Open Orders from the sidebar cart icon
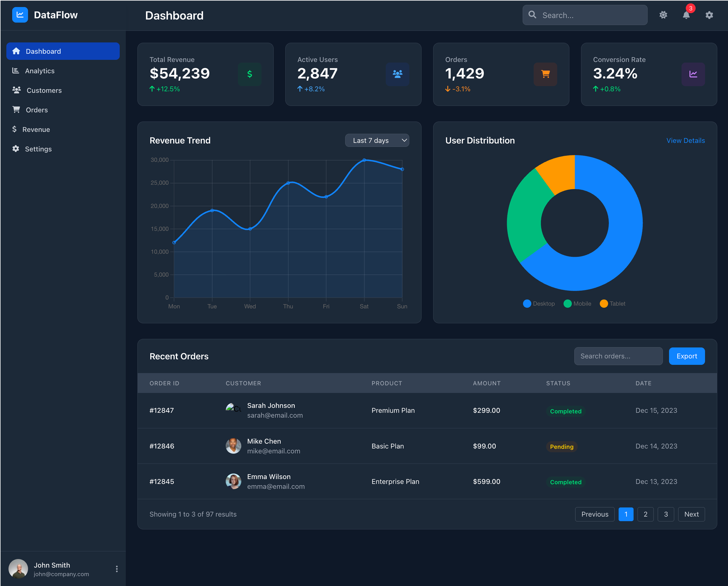Image resolution: width=728 pixels, height=586 pixels. click(x=16, y=109)
